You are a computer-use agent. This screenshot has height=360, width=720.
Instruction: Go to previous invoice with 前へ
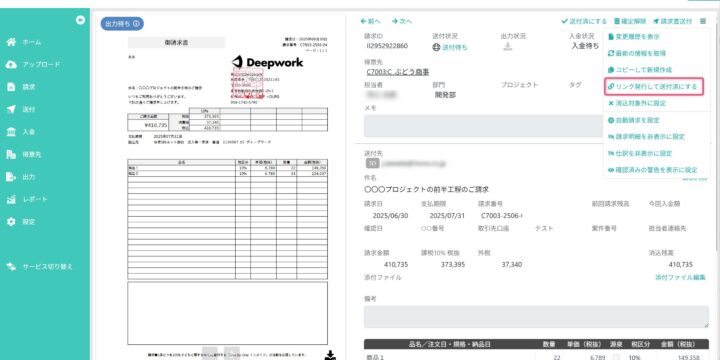point(371,21)
